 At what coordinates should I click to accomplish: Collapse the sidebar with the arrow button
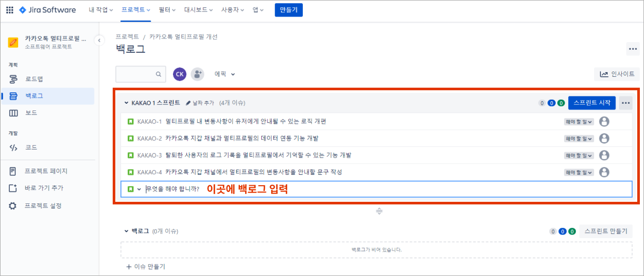tap(99, 40)
